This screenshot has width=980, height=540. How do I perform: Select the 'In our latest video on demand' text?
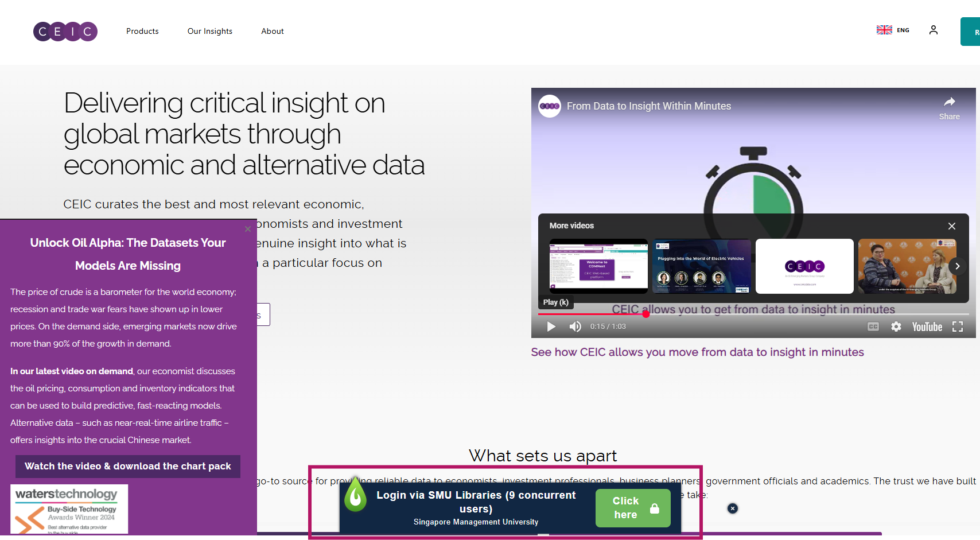(x=72, y=371)
